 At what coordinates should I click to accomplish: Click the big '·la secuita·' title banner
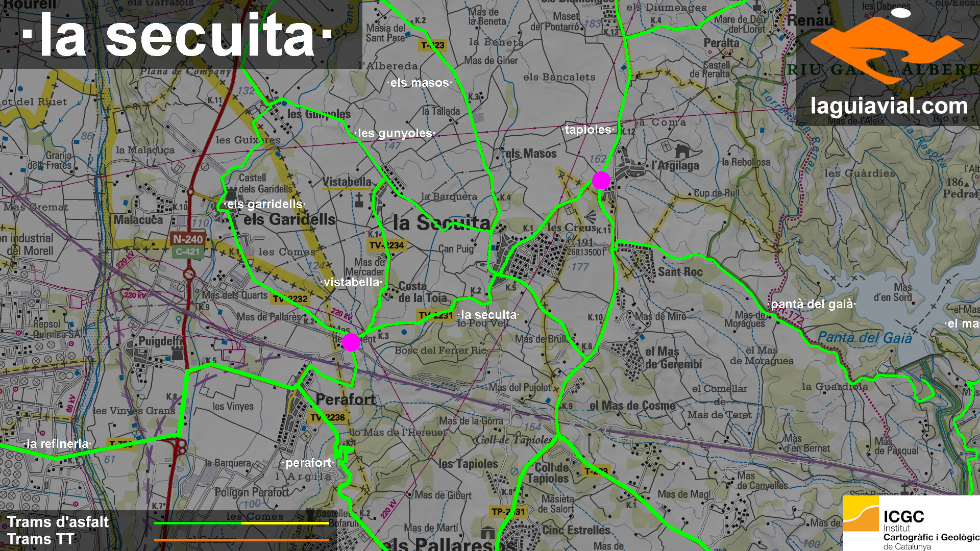(177, 35)
